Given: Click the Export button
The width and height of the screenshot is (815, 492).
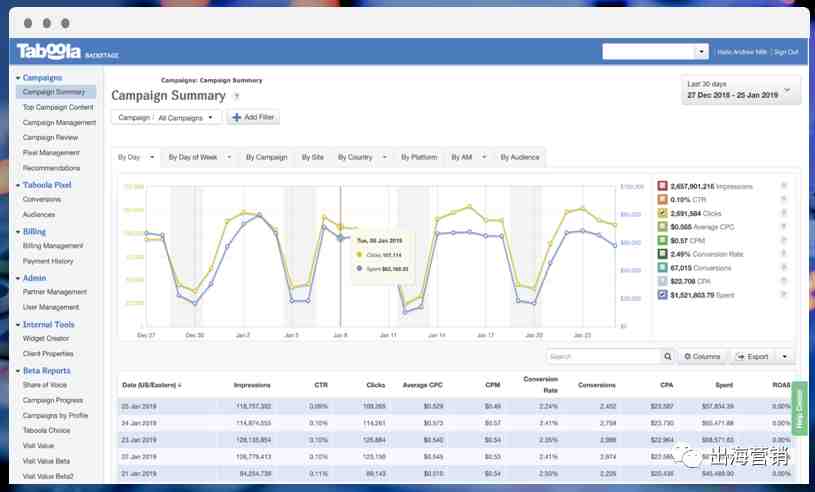Looking at the screenshot, I should coord(753,356).
